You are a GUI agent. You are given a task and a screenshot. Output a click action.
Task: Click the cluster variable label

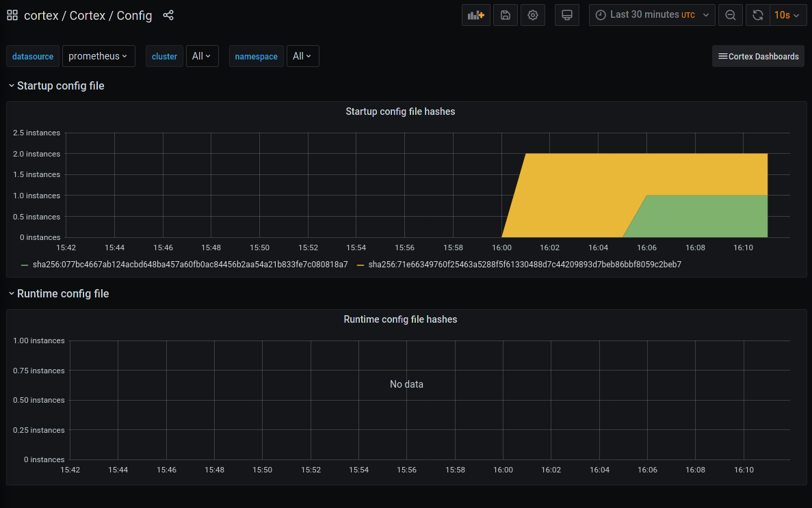[x=164, y=56]
